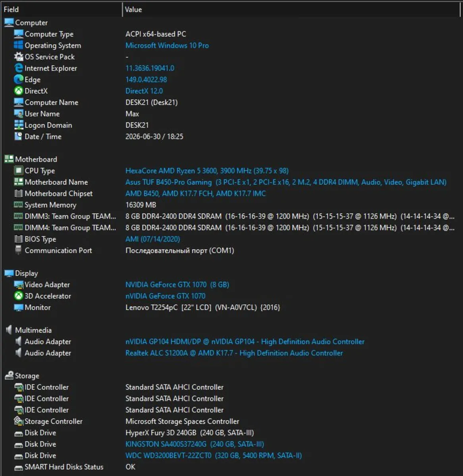Open the AMD B450 chipset link

click(196, 194)
